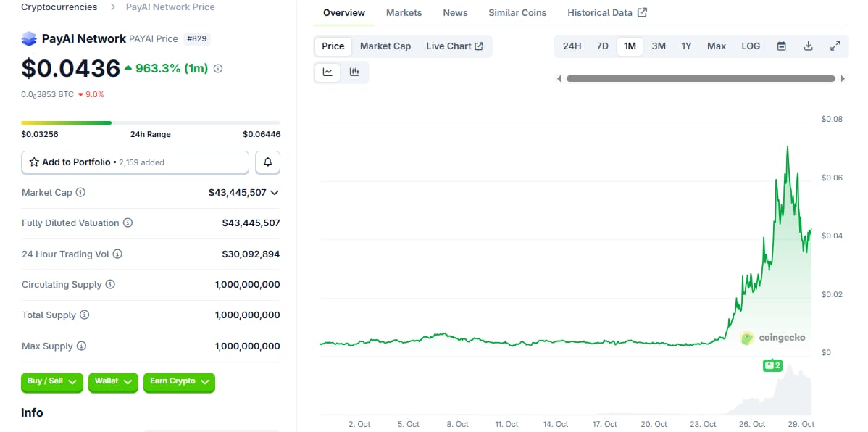Image resolution: width=868 pixels, height=432 pixels.
Task: Click the 24h Range progress bar
Action: coord(151,122)
